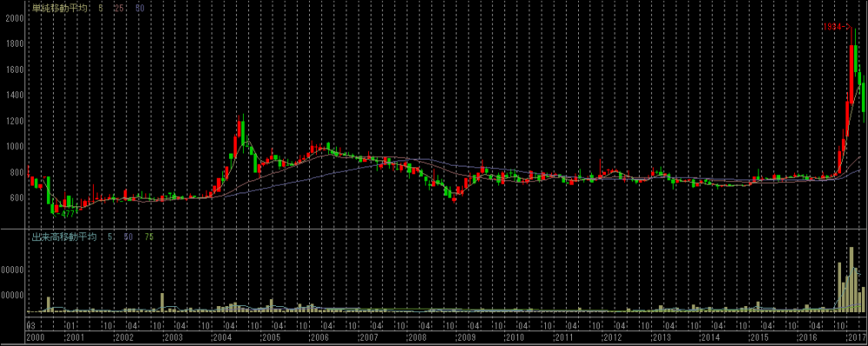Click the red 1934 high price marker
868x346 pixels.
click(836, 27)
